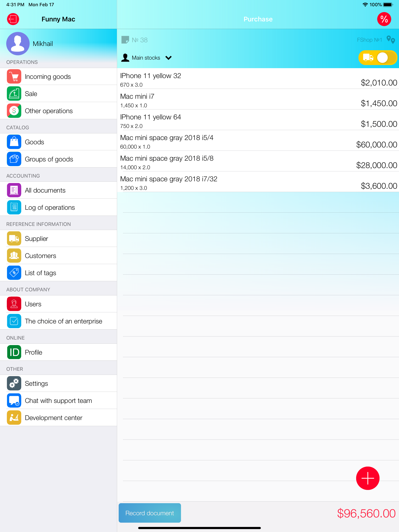Screen dimensions: 399x532
Task: Click the note icon next to № 38
Action: (125, 40)
